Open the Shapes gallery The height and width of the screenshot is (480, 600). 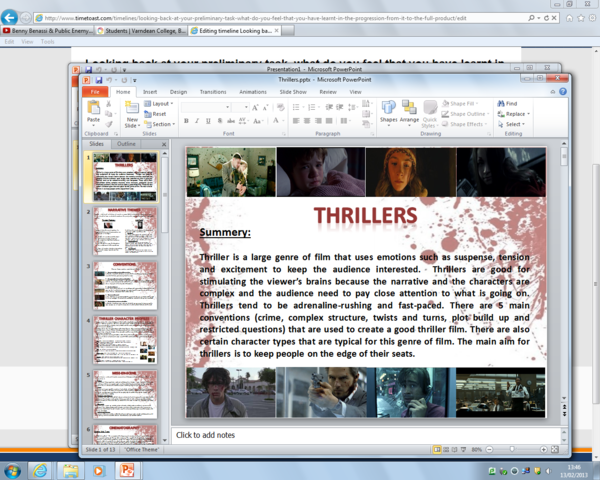click(x=388, y=111)
